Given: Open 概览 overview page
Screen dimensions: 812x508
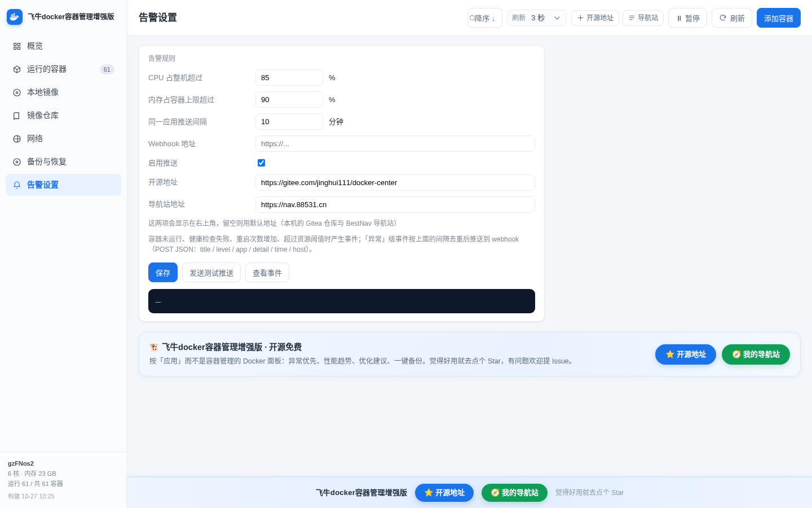Looking at the screenshot, I should coord(63,46).
